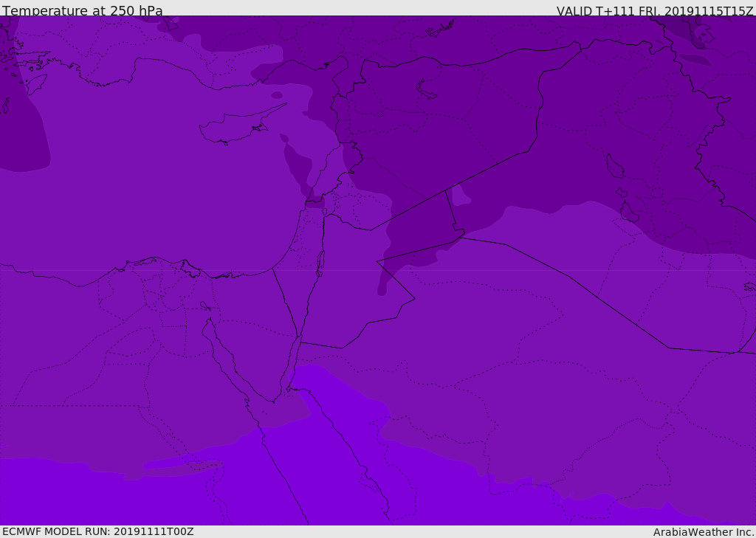
Task: Click the 'ArabiaWeather Inc.' credit text
Action: point(703,532)
